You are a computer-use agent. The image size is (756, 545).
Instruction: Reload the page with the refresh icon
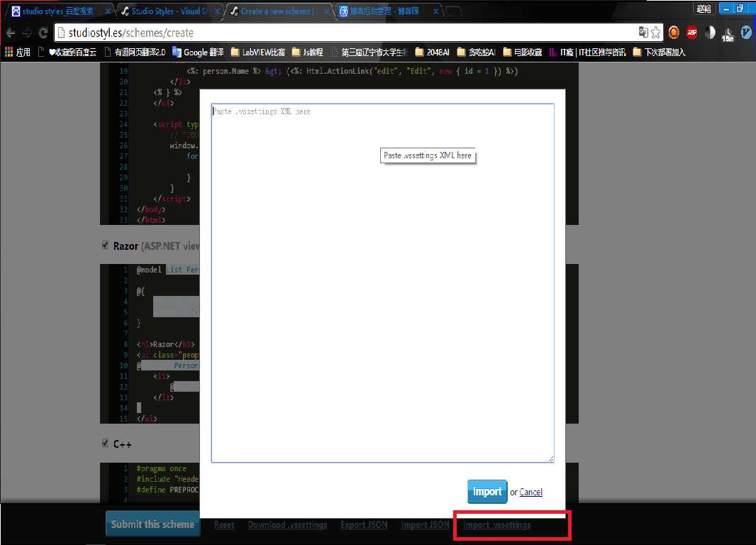click(43, 33)
